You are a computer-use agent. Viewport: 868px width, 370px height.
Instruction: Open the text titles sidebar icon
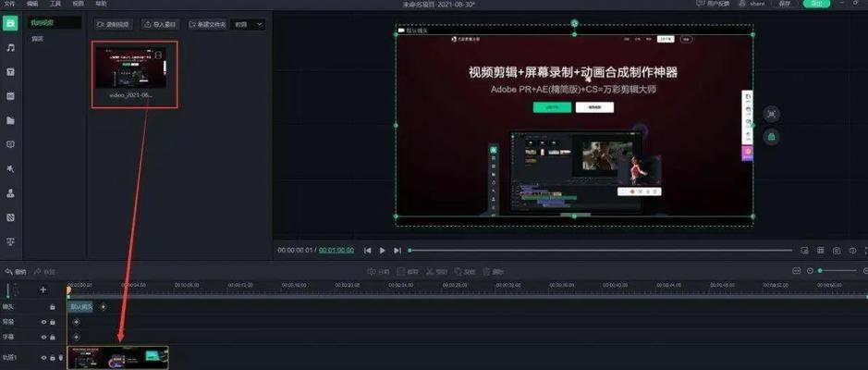click(x=10, y=72)
